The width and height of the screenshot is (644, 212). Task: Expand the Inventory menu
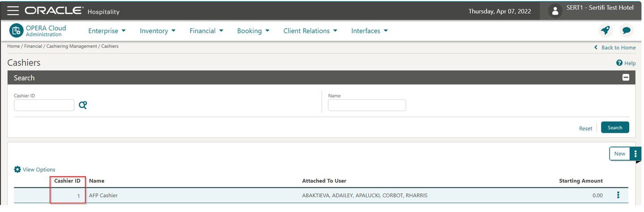coord(157,31)
